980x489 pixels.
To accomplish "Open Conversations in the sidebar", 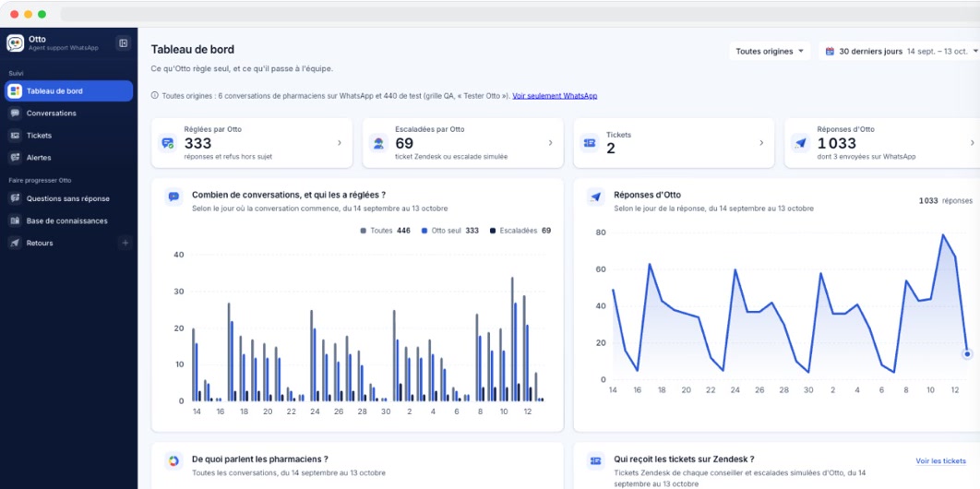I will click(x=69, y=113).
